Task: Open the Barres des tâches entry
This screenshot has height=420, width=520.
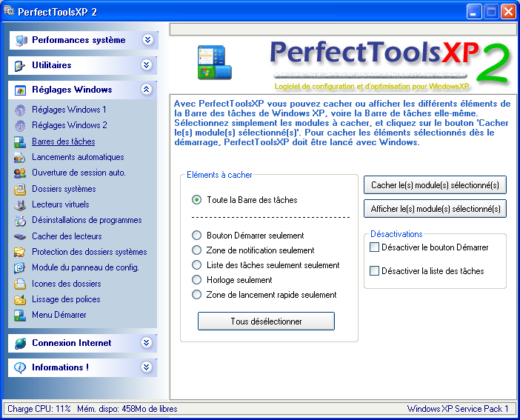Action: pyautogui.click(x=64, y=141)
